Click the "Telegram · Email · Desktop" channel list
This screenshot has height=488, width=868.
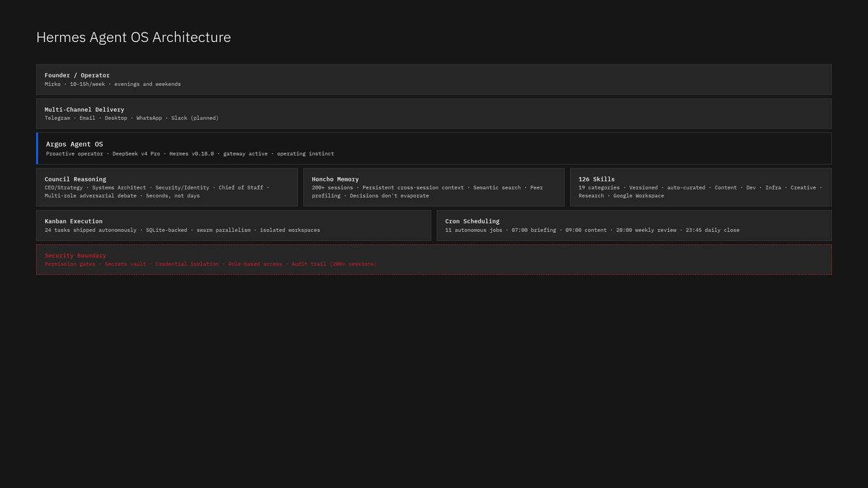pos(132,118)
